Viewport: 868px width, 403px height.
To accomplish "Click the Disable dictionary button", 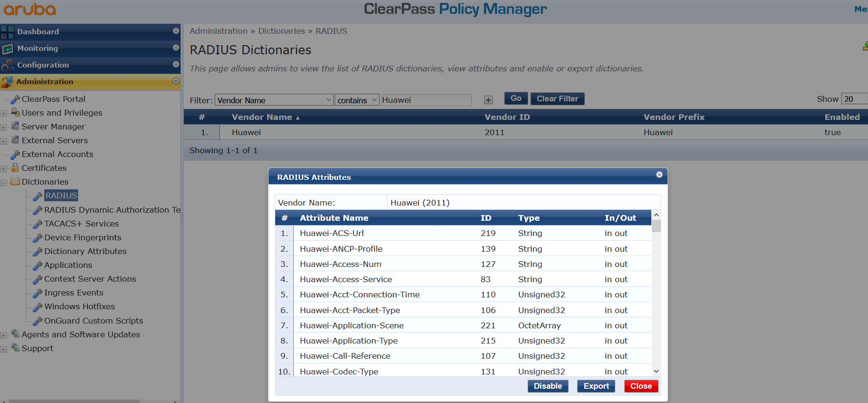I will 548,386.
